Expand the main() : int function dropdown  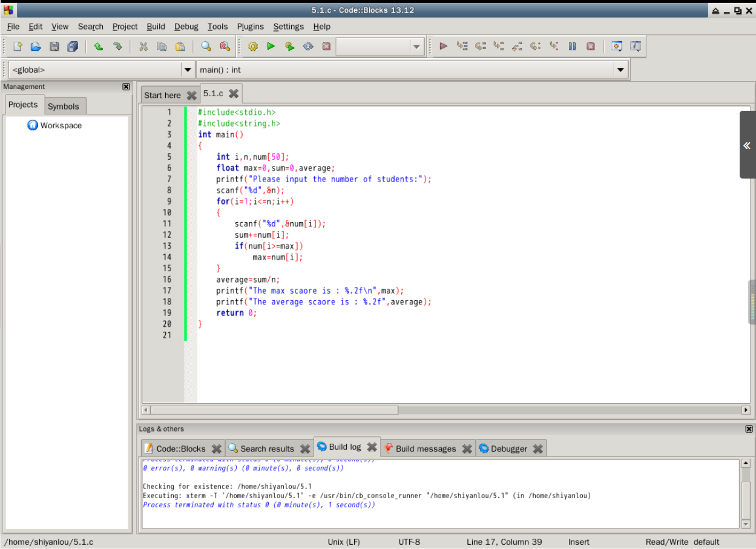pos(620,70)
